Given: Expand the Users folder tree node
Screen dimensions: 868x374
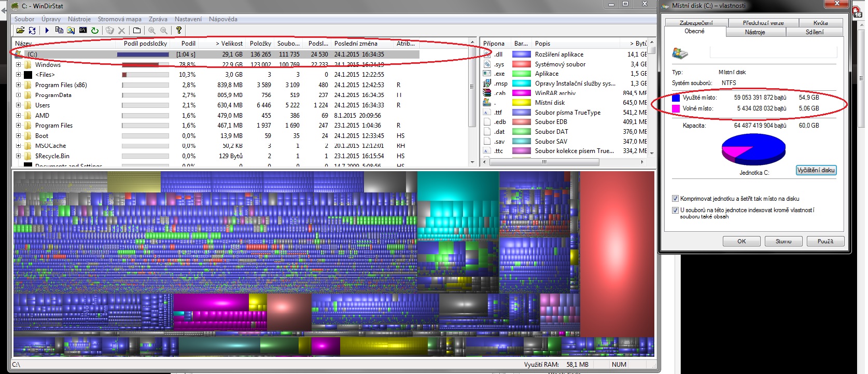Looking at the screenshot, I should click(x=19, y=105).
